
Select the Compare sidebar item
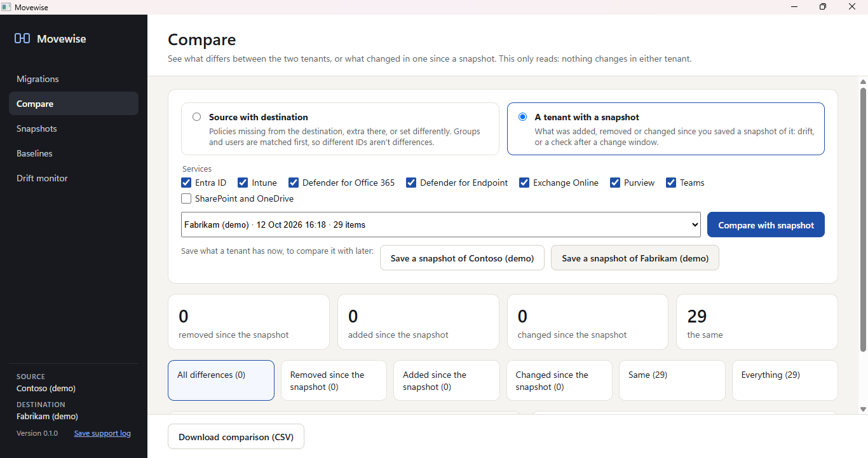point(74,104)
